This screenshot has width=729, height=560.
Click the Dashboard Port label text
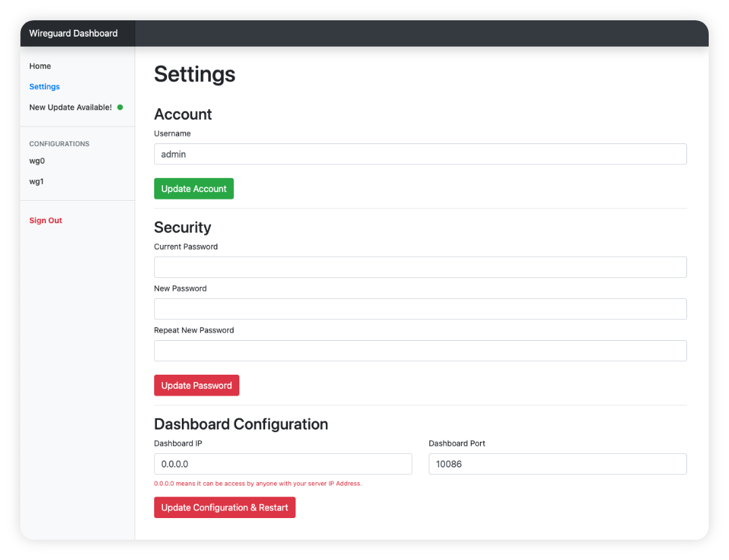456,444
